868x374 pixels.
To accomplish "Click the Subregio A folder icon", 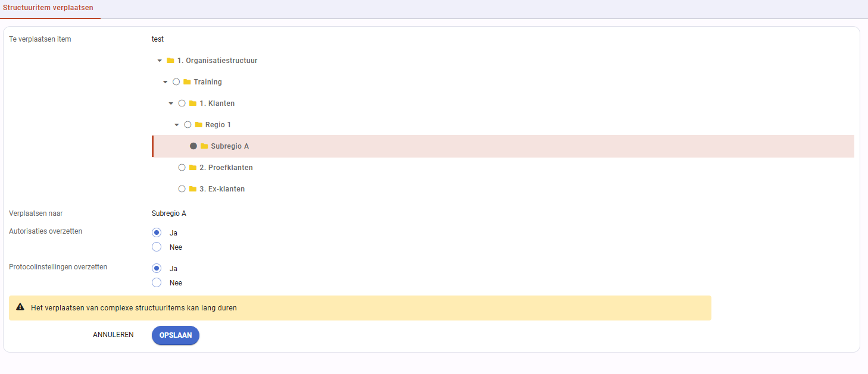I will click(x=204, y=146).
